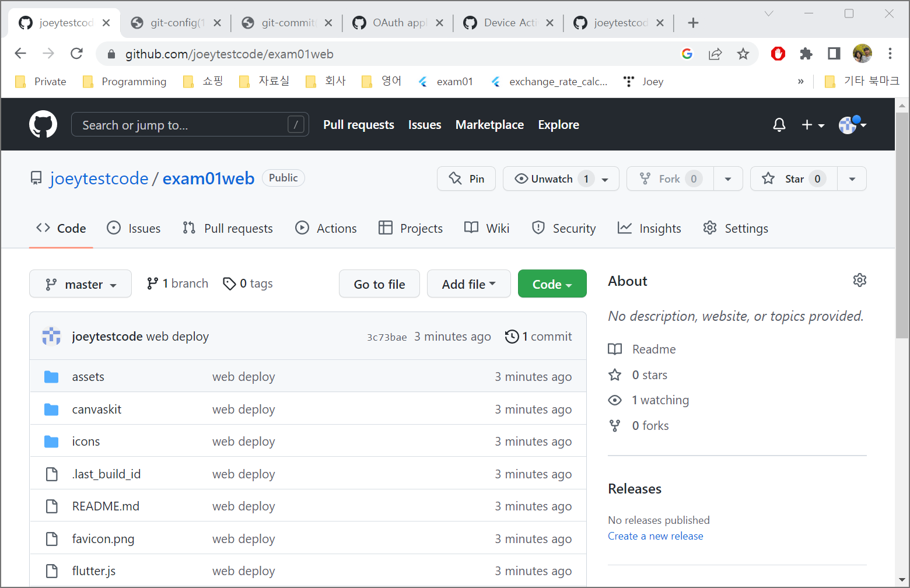Click the file icon next to favicon.png
Viewport: 910px width, 588px height.
52,539
